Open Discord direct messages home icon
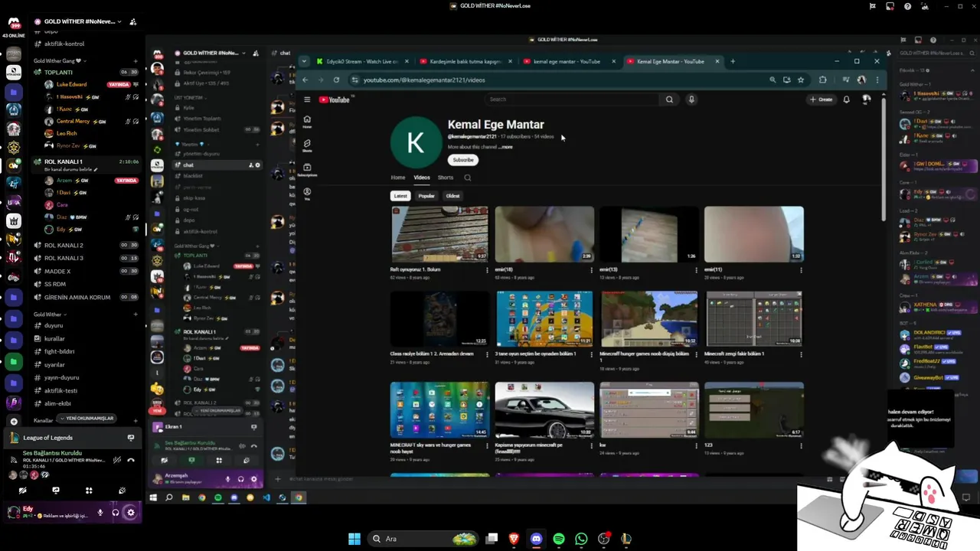 (x=13, y=23)
